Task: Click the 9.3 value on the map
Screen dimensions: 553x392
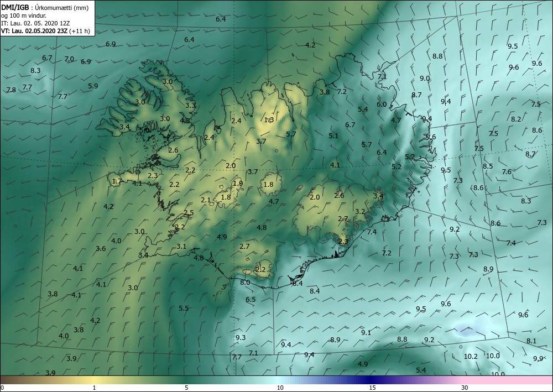Action: [240, 338]
